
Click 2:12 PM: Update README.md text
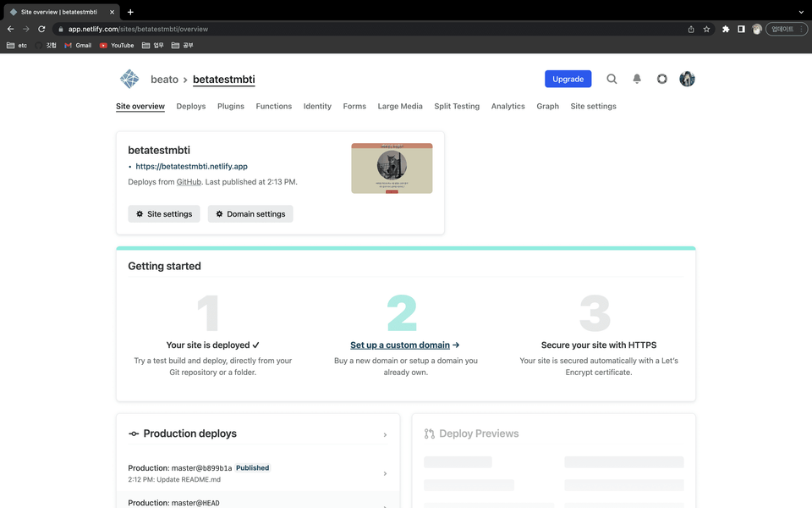click(174, 479)
